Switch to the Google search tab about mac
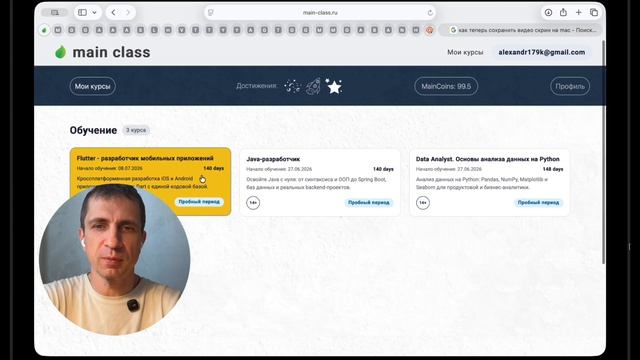Viewport: 640px width, 360px height. coord(520,30)
